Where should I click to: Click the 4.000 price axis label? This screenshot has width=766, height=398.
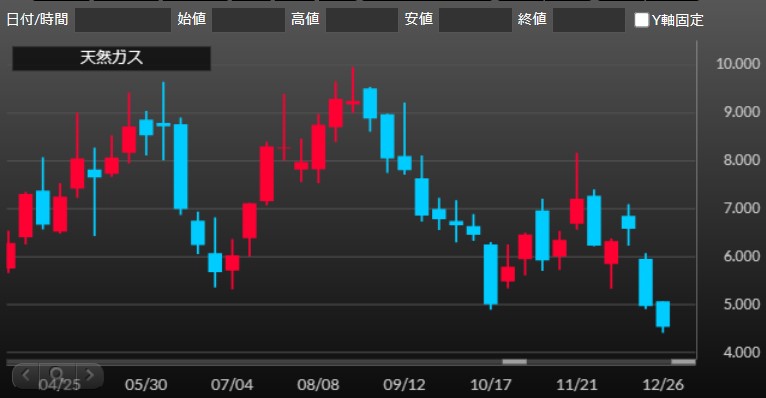pos(741,352)
